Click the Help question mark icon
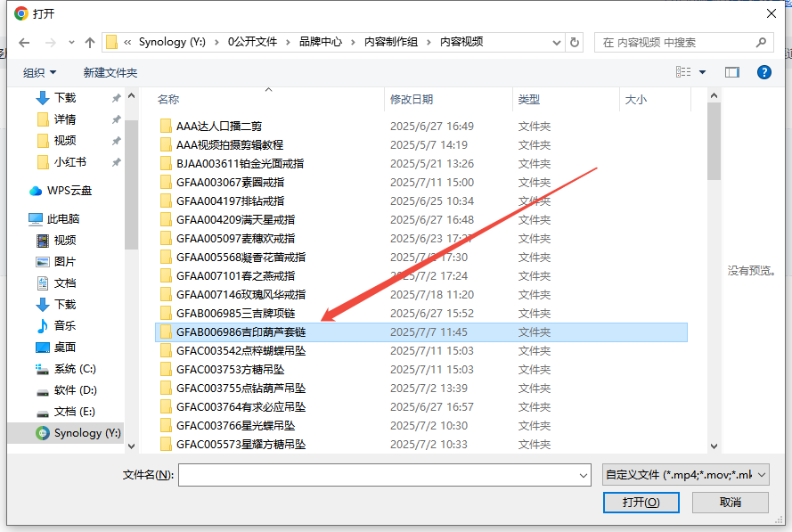This screenshot has height=532, width=792. [763, 72]
